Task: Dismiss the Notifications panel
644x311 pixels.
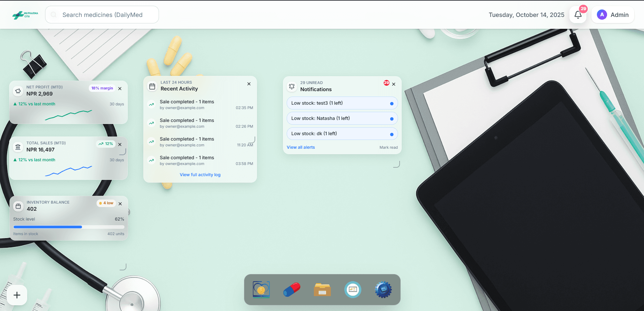Action: click(x=394, y=84)
